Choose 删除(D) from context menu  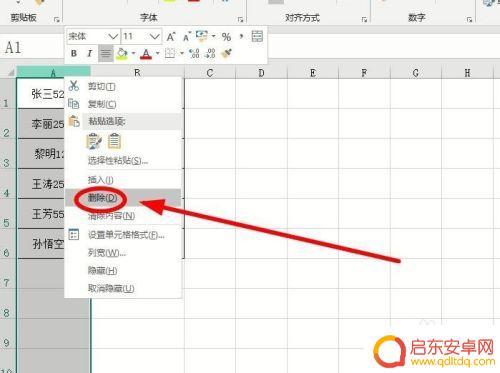[x=124, y=198]
